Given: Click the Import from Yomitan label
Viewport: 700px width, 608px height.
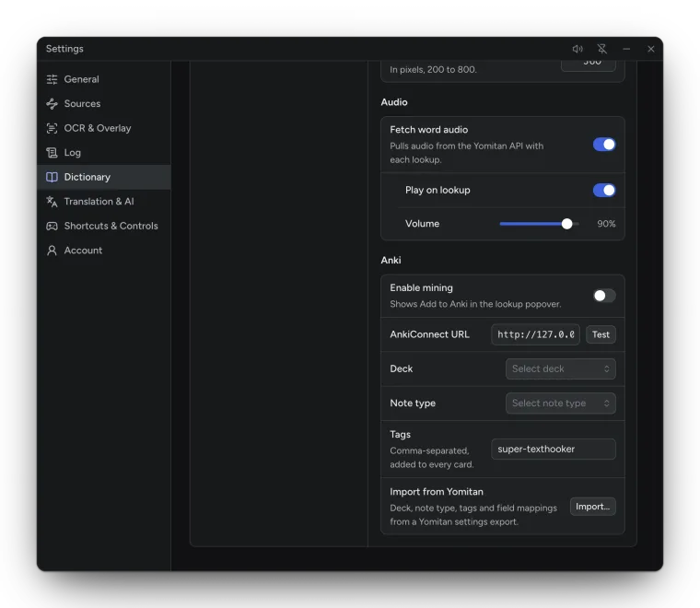Looking at the screenshot, I should 437,492.
